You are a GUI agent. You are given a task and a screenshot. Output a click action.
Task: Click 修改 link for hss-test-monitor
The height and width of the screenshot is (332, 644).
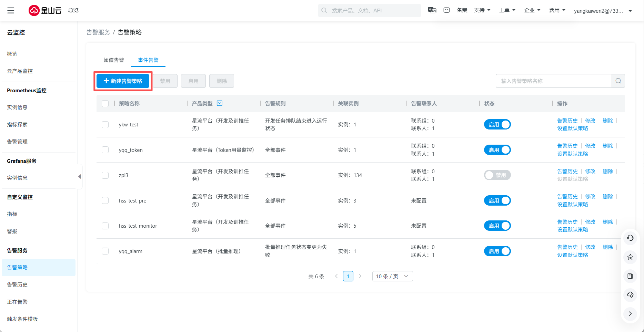590,222
